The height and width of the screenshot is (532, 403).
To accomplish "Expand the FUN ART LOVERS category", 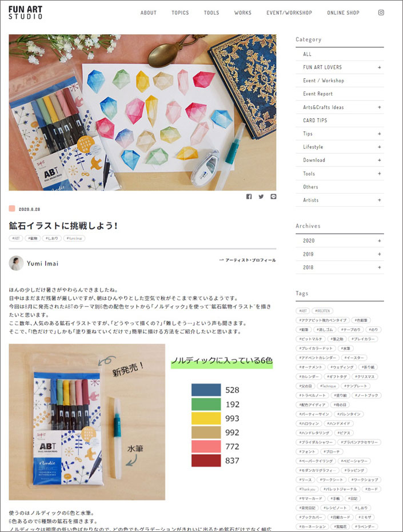I will 379,67.
